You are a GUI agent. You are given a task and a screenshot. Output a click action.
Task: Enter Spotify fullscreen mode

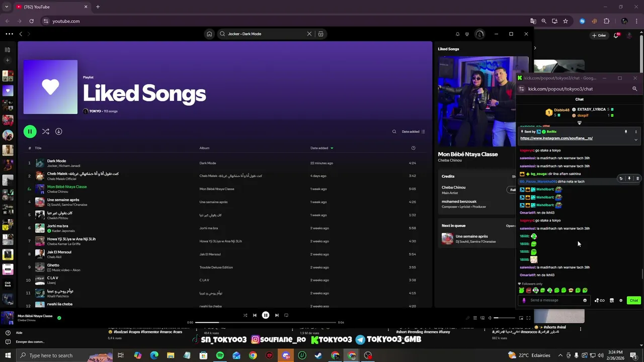(528, 318)
